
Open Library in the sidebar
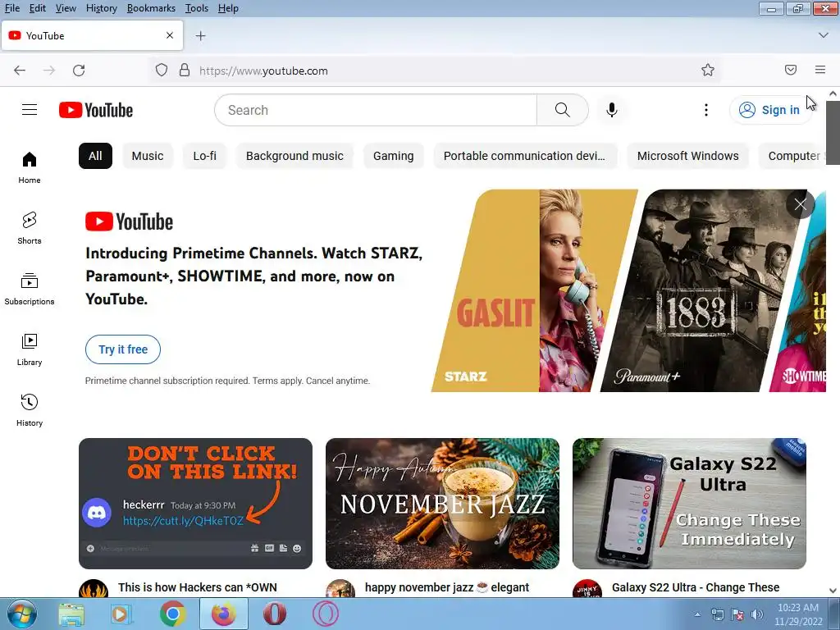(30, 349)
